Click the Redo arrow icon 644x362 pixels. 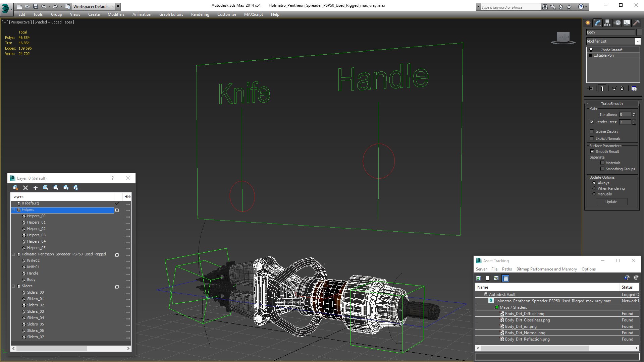click(x=55, y=6)
